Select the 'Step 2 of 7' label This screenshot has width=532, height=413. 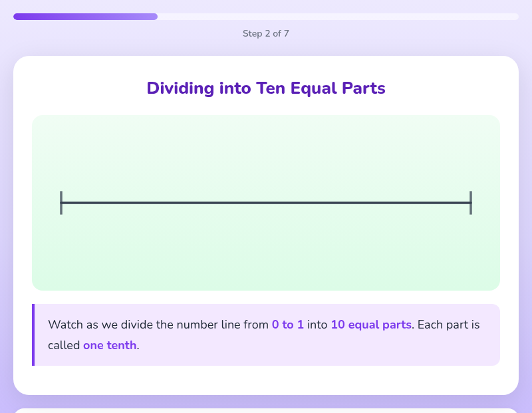[x=266, y=33]
